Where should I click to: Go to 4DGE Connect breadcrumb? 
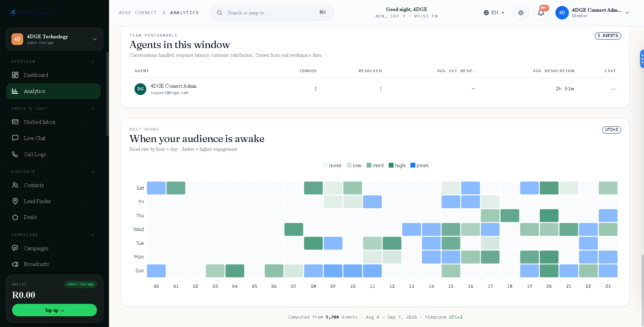pyautogui.click(x=138, y=13)
